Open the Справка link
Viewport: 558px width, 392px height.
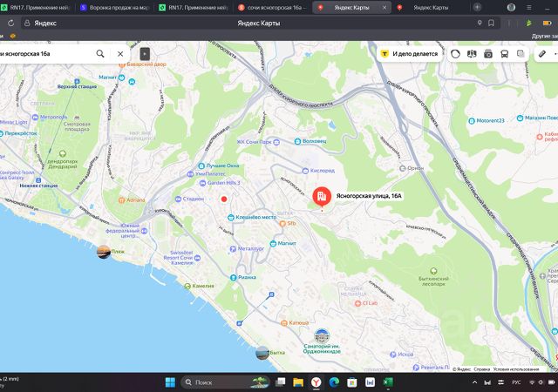[482, 369]
